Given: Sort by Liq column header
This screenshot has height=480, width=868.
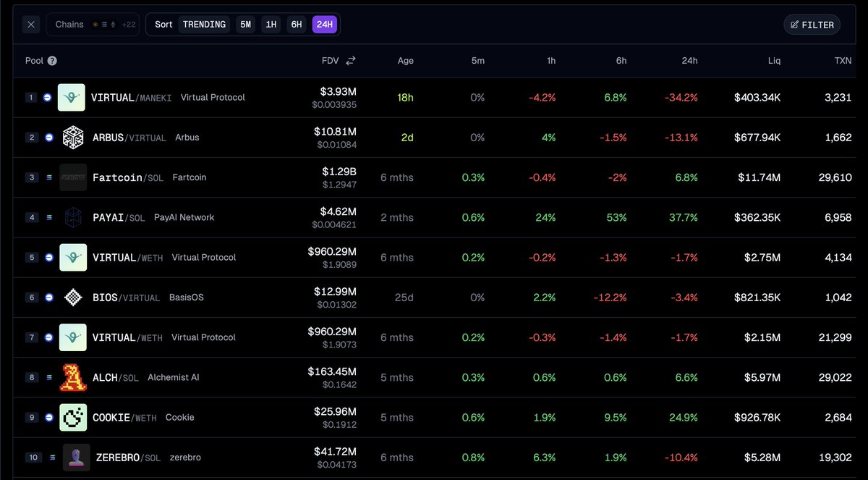Looking at the screenshot, I should click(774, 61).
